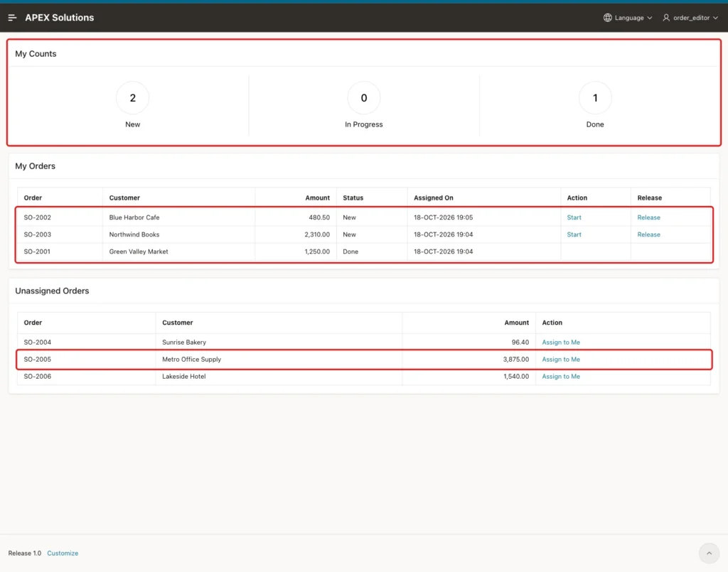Image resolution: width=728 pixels, height=572 pixels.
Task: Select the SO-2004 order cell
Action: pos(38,342)
